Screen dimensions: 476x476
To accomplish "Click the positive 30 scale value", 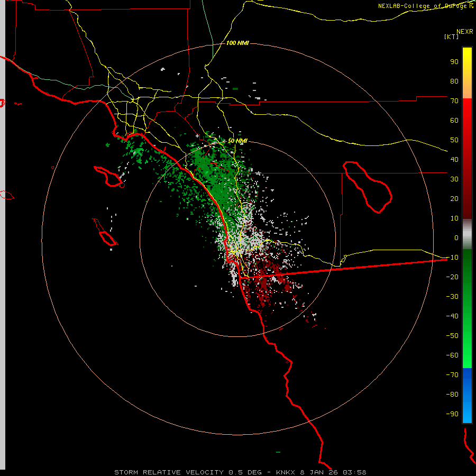I will coord(454,179).
